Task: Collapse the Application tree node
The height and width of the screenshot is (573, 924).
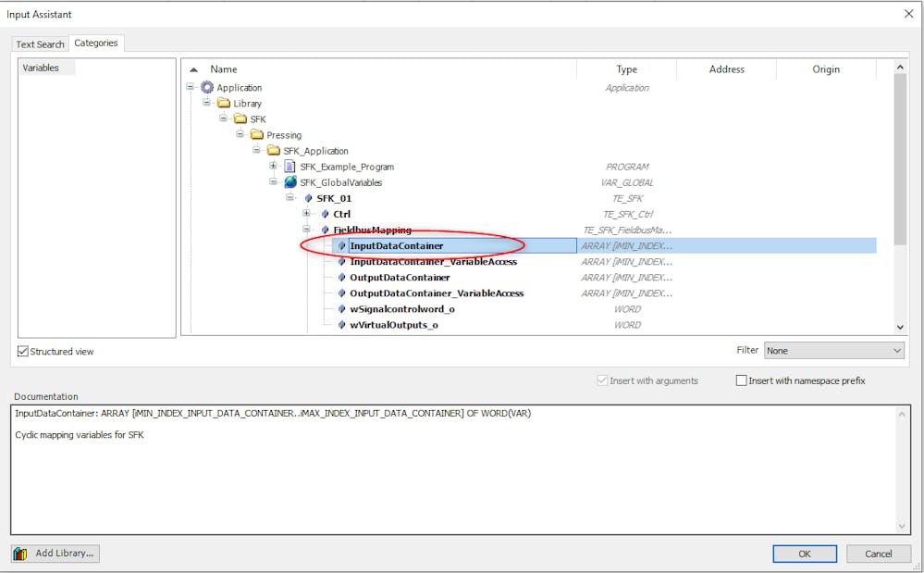Action: [x=191, y=87]
